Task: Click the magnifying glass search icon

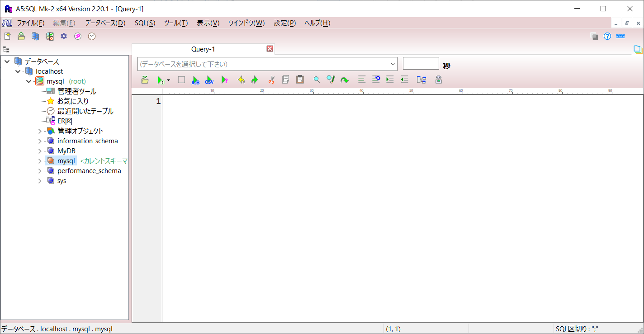Action: click(317, 80)
